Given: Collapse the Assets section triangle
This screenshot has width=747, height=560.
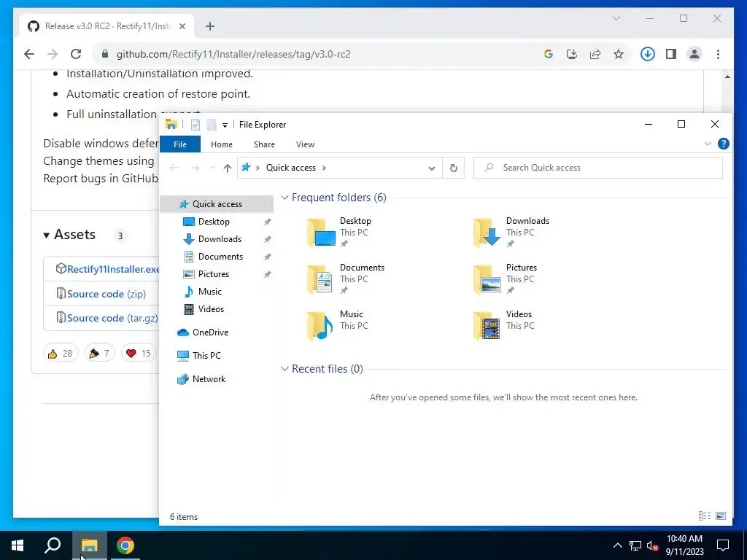Looking at the screenshot, I should pos(46,236).
